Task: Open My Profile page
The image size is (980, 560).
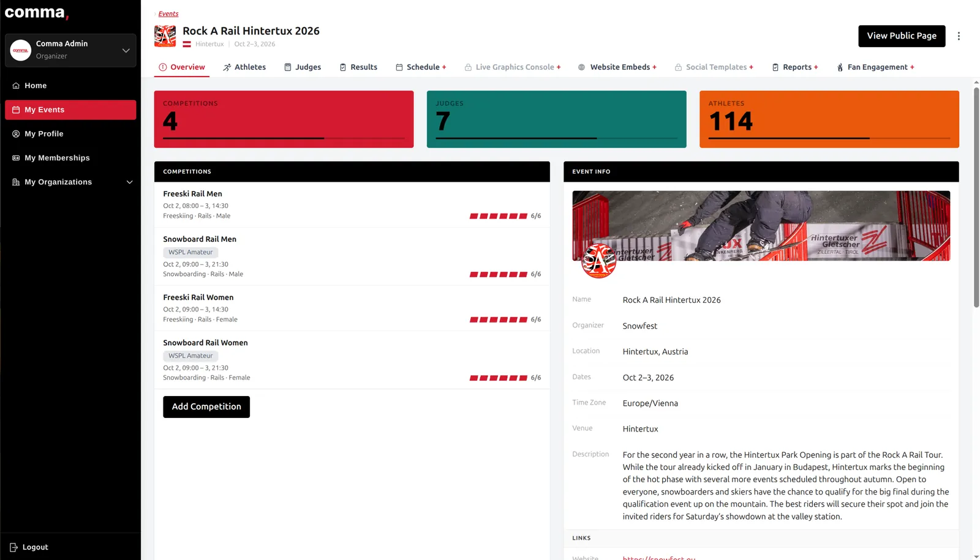Action: 70,133
